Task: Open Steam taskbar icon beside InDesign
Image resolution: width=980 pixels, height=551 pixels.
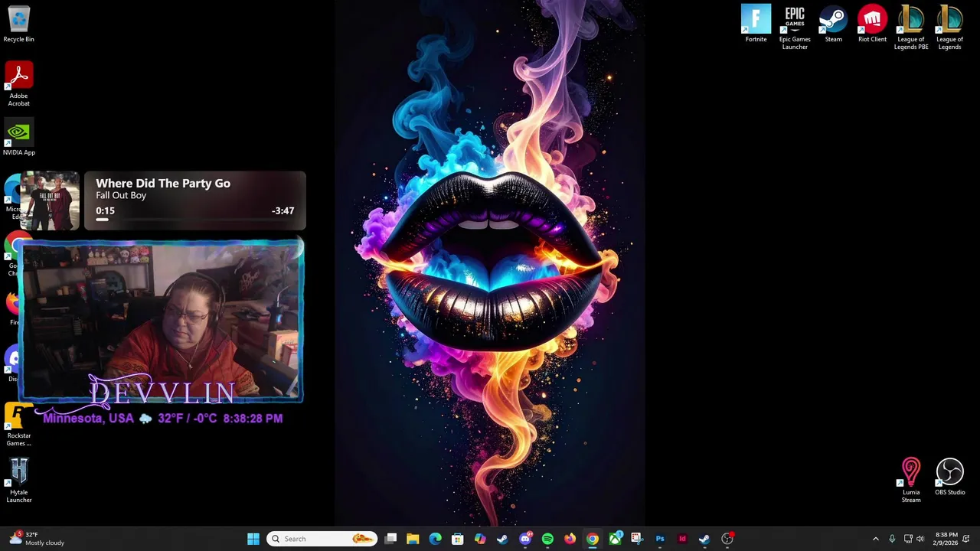Action: click(704, 539)
